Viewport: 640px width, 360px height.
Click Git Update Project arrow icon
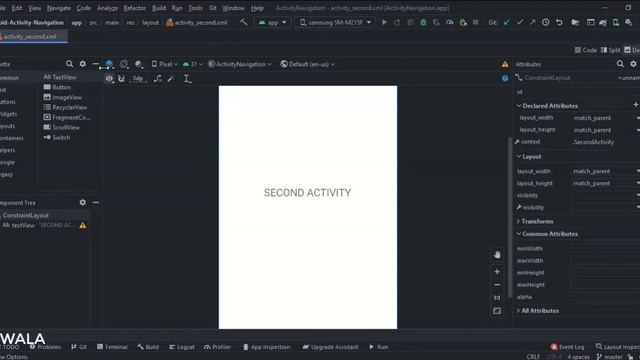click(507, 22)
